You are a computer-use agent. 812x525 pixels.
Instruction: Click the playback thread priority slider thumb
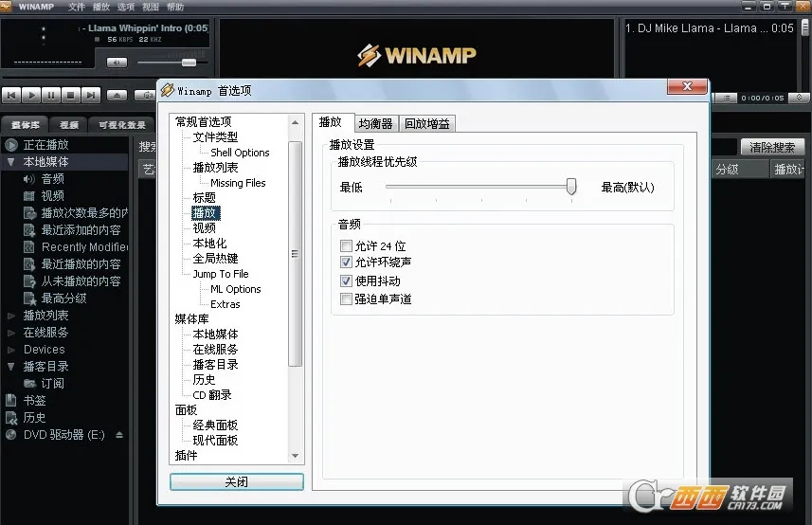[x=571, y=186]
